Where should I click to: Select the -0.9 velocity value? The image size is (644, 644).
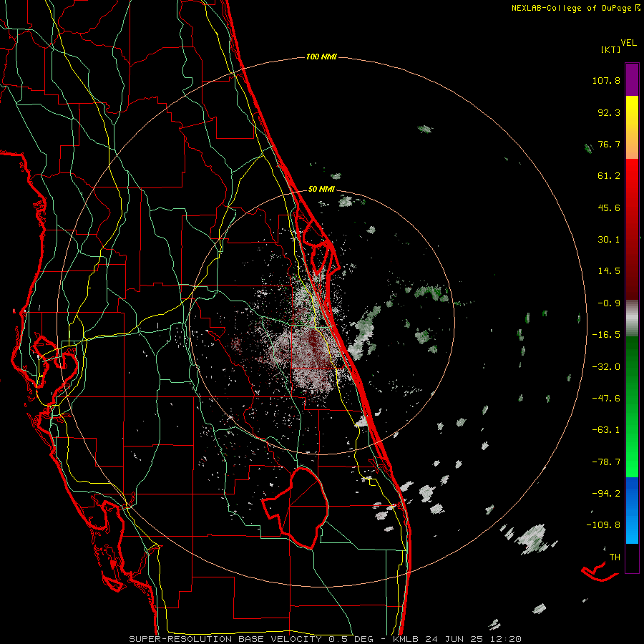point(609,303)
